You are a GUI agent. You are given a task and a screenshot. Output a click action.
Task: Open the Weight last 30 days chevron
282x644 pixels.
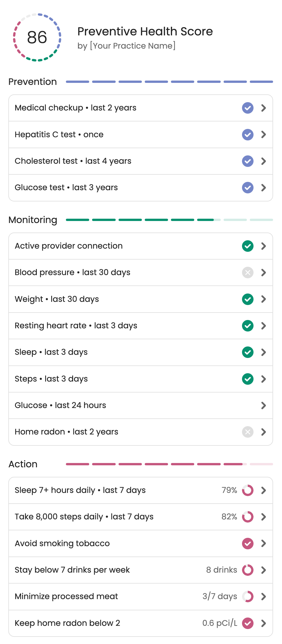coord(263,299)
